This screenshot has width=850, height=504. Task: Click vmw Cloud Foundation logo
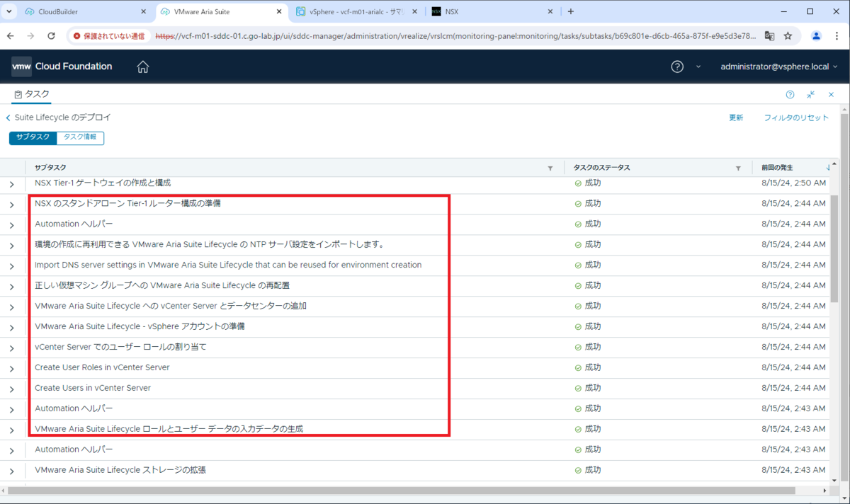coord(62,67)
